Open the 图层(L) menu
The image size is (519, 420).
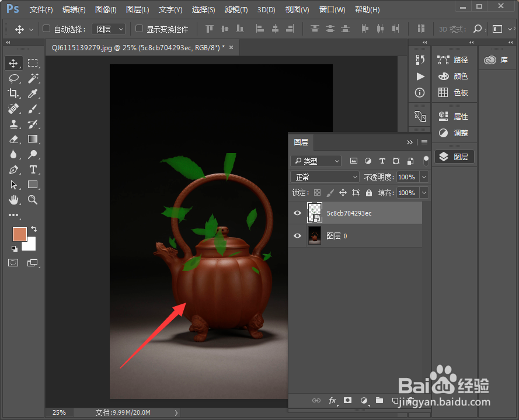[x=137, y=9]
